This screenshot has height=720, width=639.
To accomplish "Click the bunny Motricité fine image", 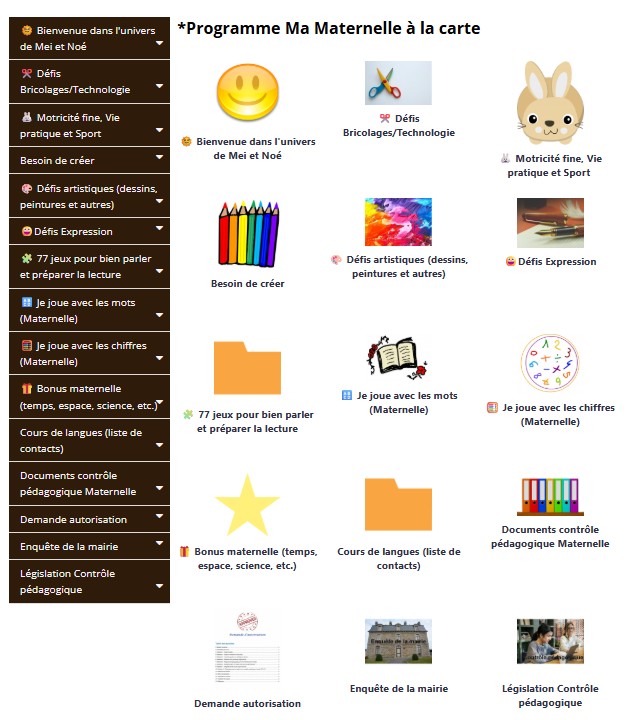I will click(550, 103).
